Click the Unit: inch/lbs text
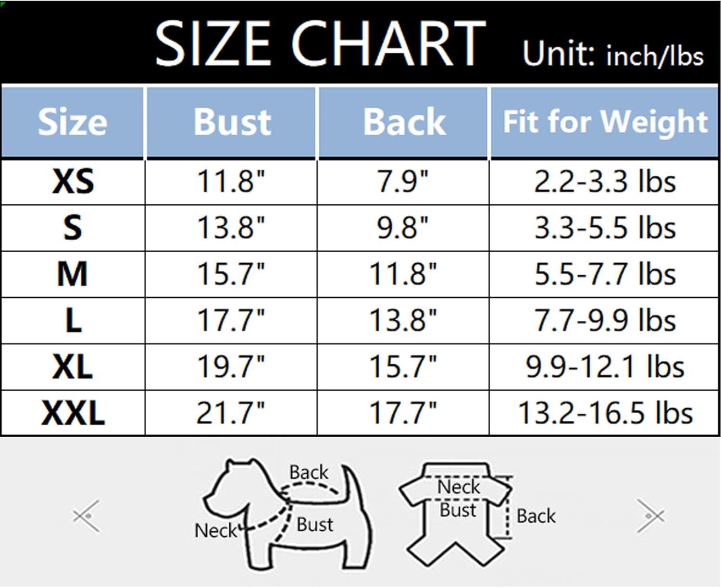The image size is (721, 588). (613, 54)
